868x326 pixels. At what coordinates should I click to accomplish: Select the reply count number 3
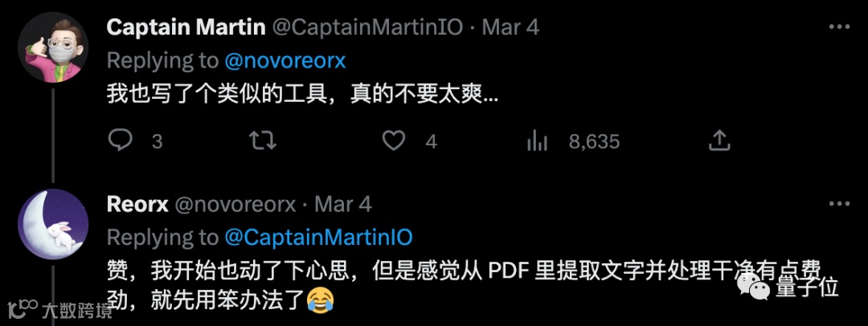pos(158,142)
